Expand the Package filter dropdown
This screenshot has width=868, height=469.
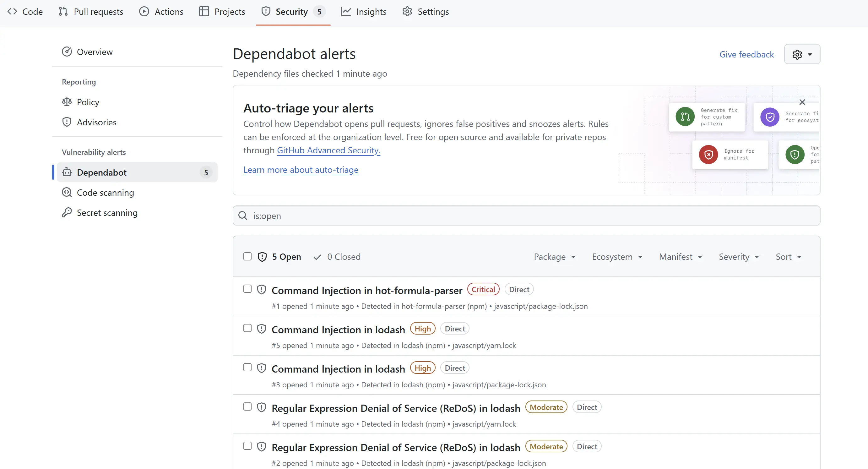pos(555,257)
